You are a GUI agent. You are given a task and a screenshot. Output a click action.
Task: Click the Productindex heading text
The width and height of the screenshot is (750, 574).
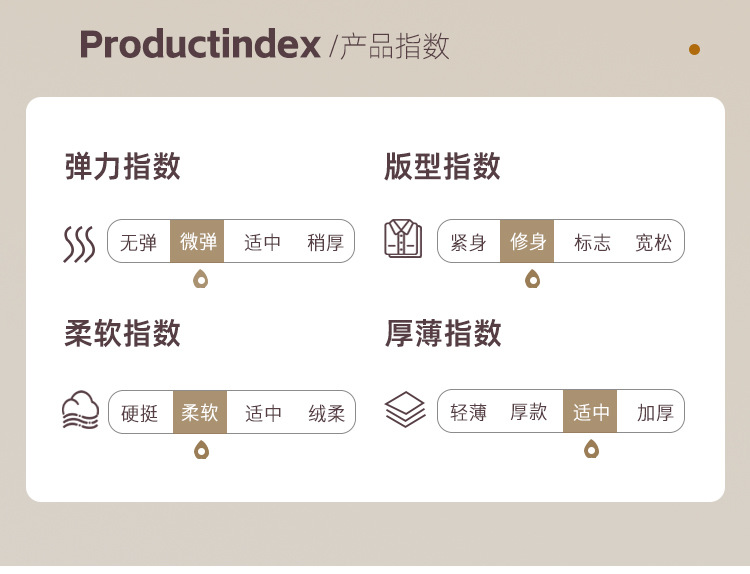(x=199, y=45)
